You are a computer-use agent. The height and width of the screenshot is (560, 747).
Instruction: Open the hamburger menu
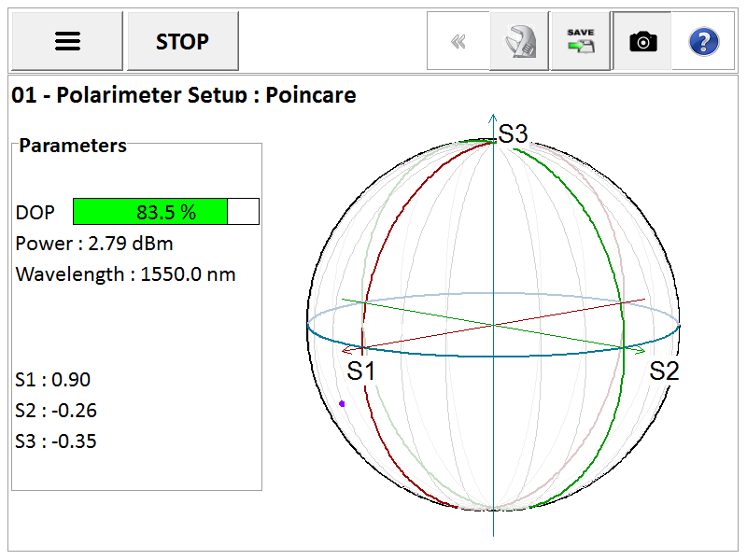67,41
